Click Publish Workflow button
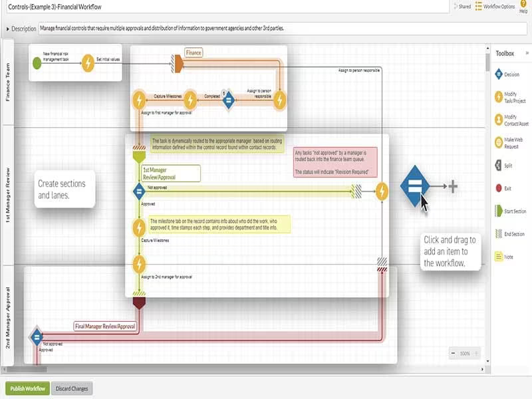The height and width of the screenshot is (399, 532). coord(27,388)
